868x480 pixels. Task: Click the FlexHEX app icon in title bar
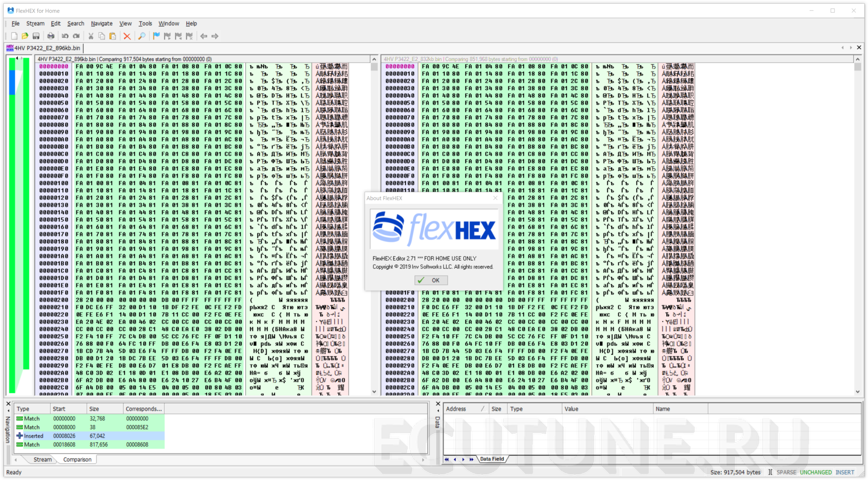click(11, 11)
